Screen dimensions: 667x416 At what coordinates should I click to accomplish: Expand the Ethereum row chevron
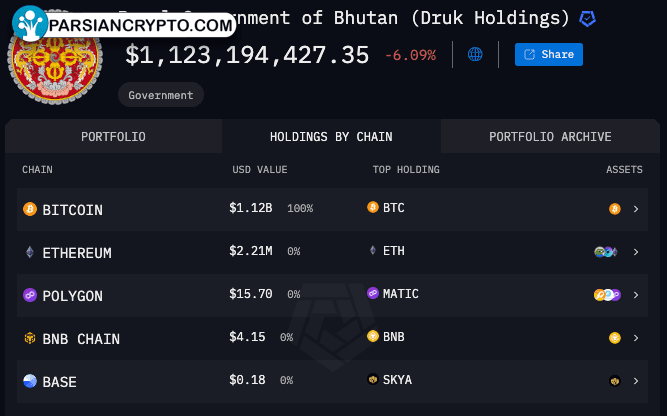pos(636,252)
